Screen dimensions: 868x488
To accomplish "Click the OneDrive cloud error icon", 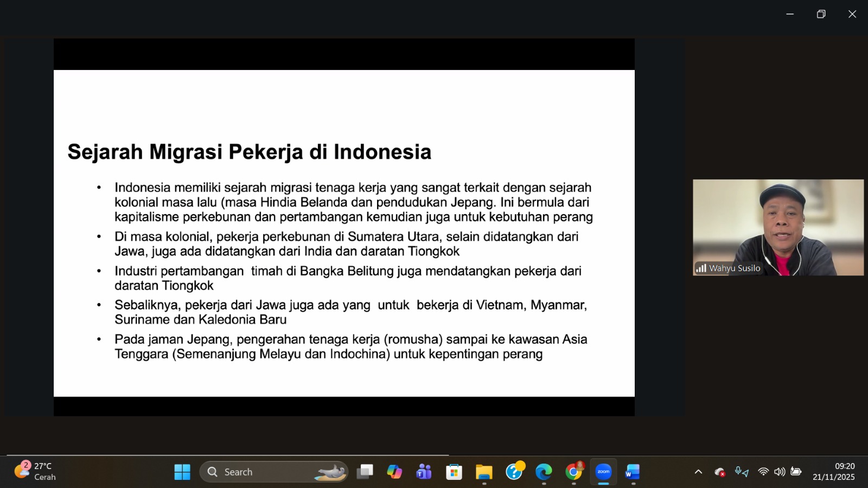I will (x=720, y=472).
